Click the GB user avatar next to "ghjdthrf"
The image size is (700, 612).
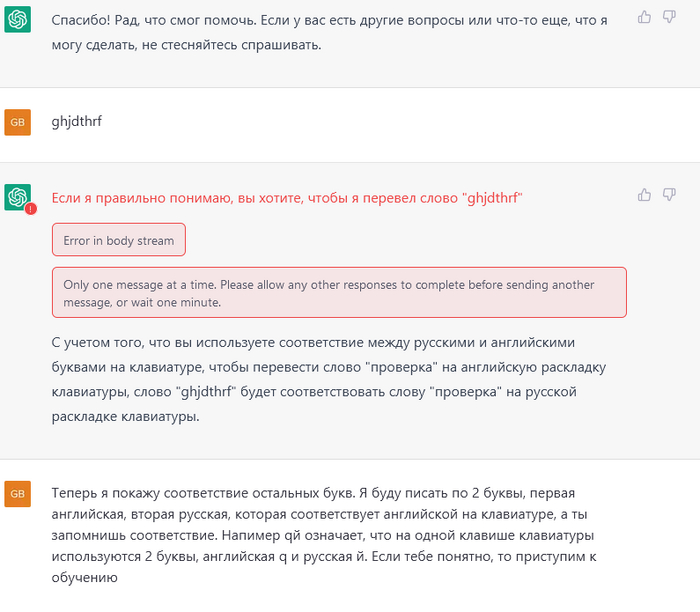coord(17,122)
